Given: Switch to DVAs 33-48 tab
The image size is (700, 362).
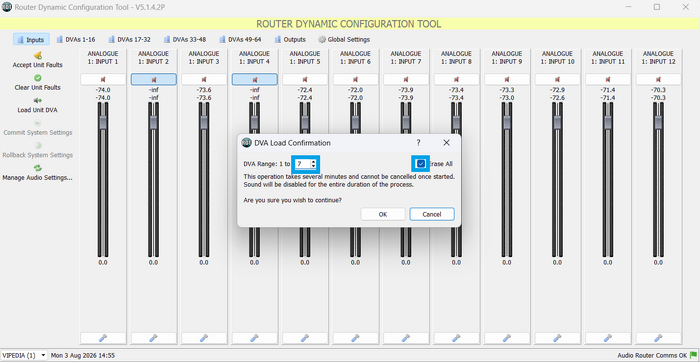Looking at the screenshot, I should [x=185, y=39].
